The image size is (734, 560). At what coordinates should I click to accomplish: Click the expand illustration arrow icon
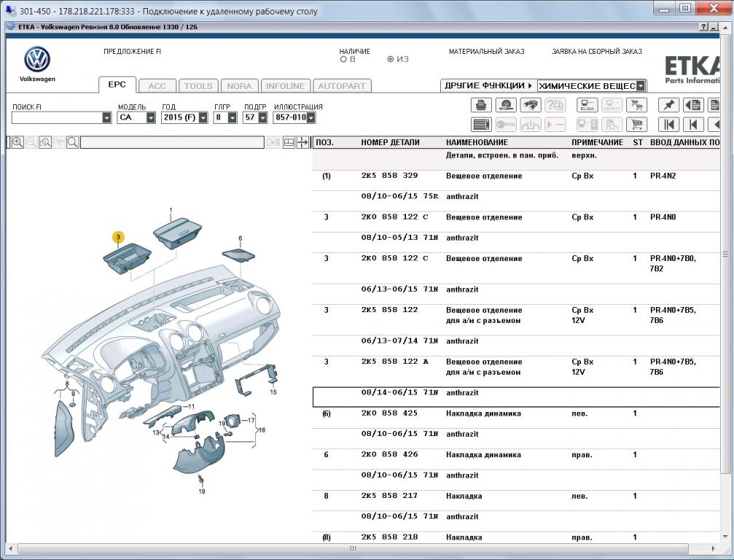(x=303, y=142)
